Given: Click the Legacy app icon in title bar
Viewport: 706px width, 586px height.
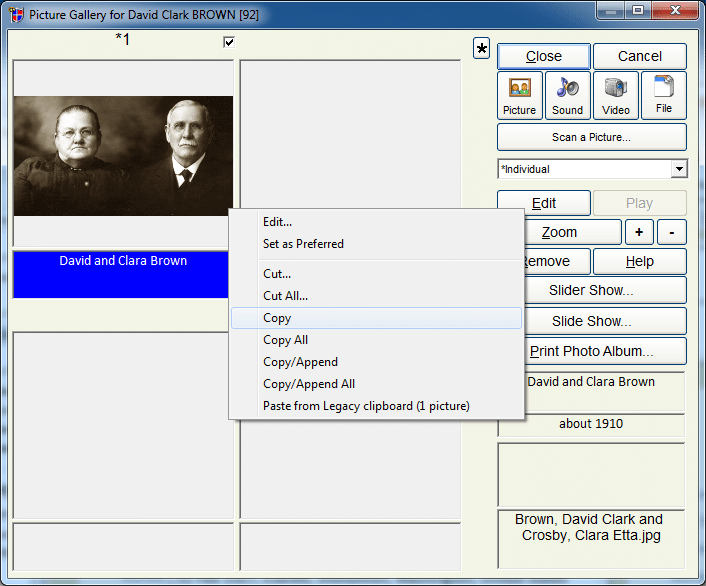Looking at the screenshot, I should click(16, 14).
